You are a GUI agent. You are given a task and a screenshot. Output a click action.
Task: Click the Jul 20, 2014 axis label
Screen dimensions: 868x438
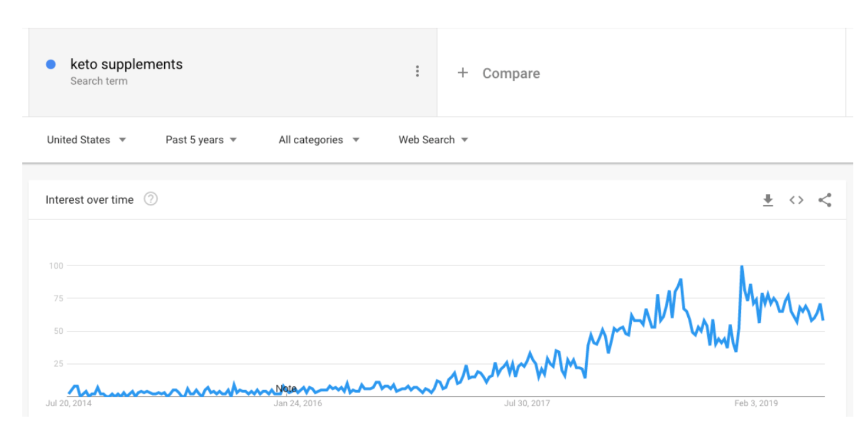click(x=69, y=403)
